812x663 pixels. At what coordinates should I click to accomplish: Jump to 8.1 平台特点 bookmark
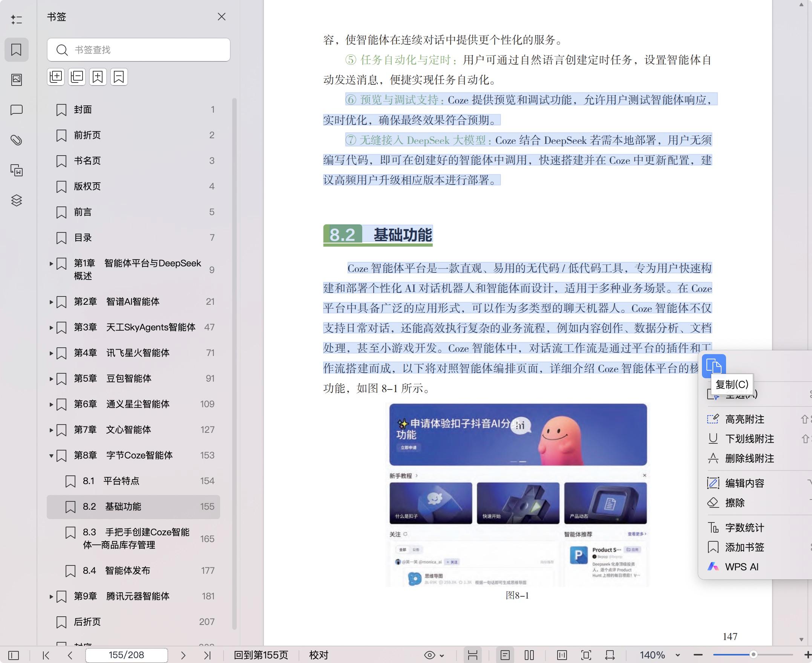pos(133,481)
